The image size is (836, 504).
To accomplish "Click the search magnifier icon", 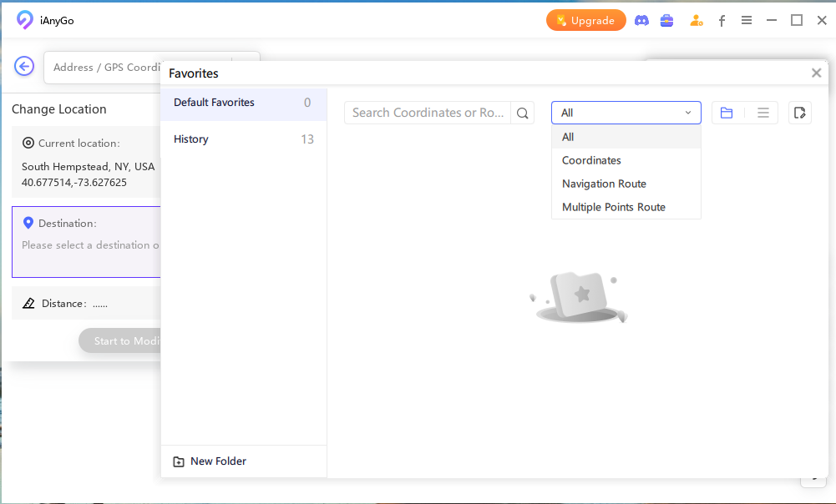I will point(523,113).
